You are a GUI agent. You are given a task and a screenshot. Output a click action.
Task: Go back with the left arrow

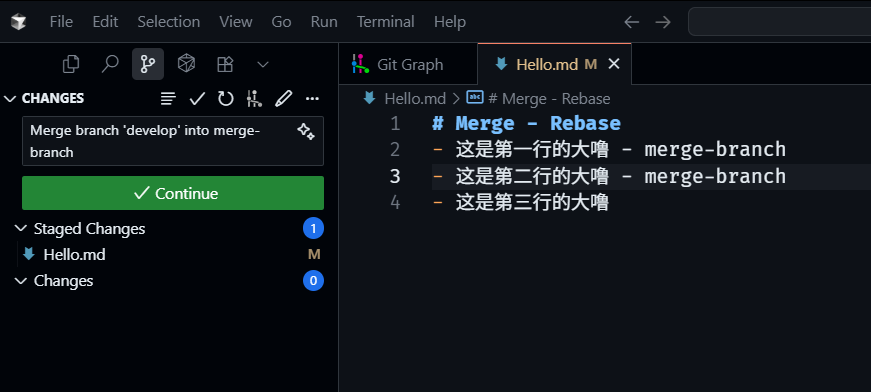632,22
